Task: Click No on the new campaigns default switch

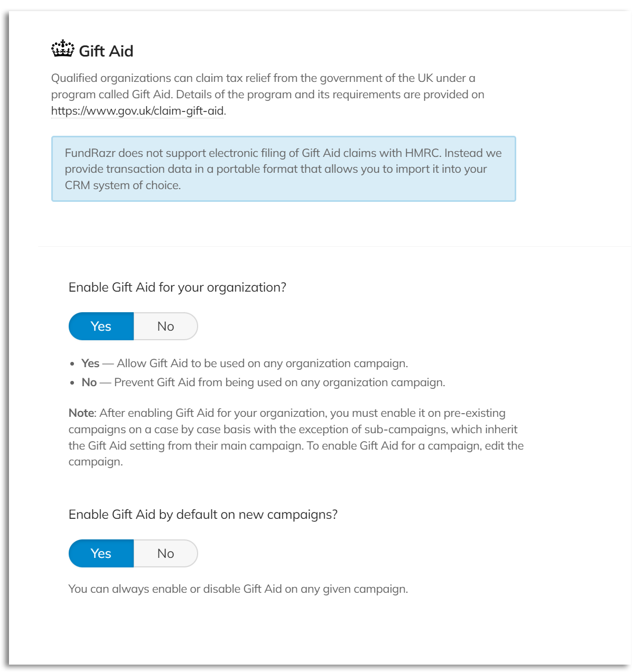Action: [165, 553]
